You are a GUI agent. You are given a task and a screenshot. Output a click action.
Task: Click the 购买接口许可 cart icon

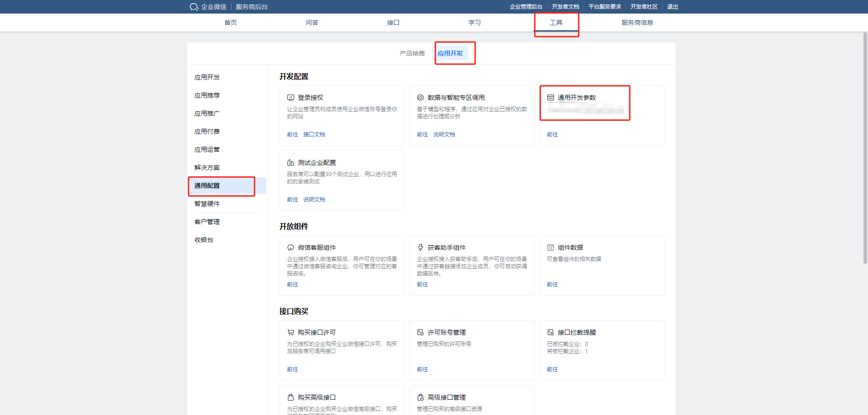pyautogui.click(x=291, y=332)
